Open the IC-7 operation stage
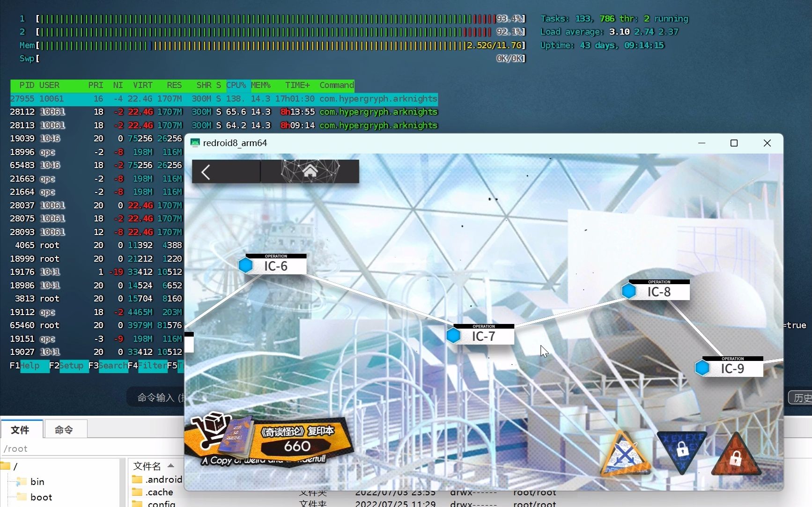This screenshot has width=812, height=507. 484,334
